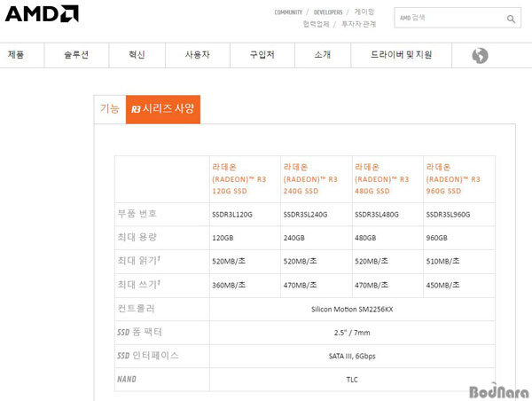Click the 최대 읽기 row label

tap(139, 261)
